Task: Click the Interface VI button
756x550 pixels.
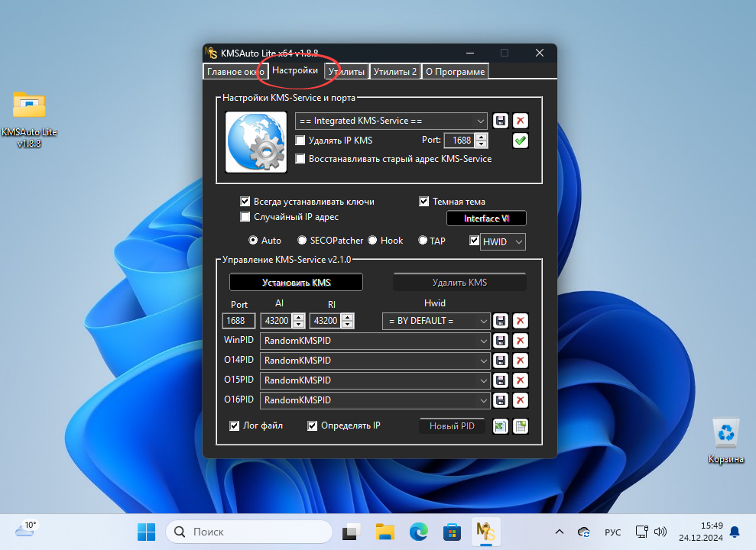Action: 486,218
